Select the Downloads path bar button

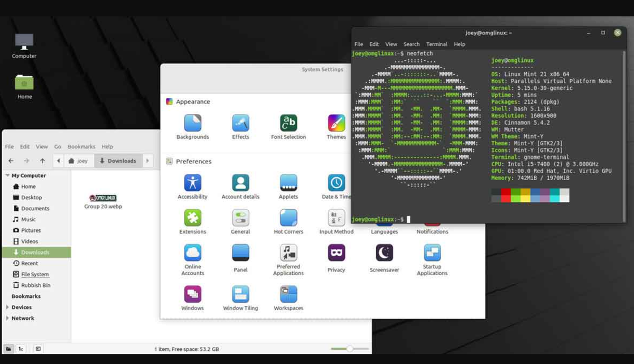click(x=118, y=161)
